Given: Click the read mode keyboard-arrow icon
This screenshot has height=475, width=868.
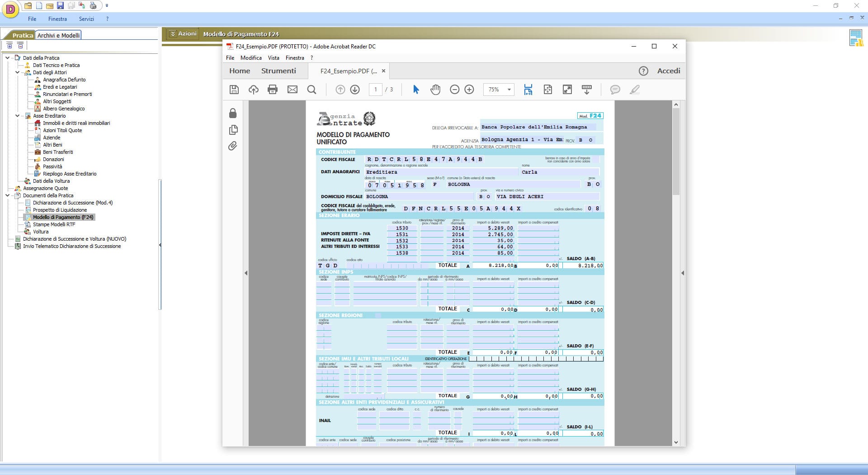Looking at the screenshot, I should point(587,90).
